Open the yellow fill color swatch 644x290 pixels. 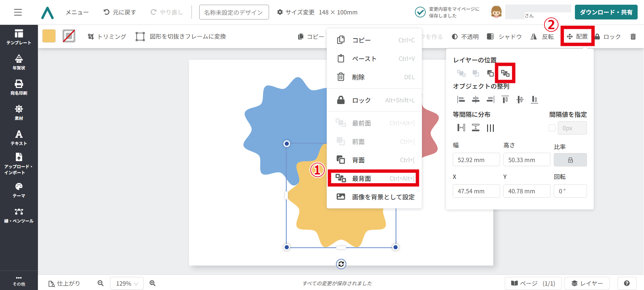(x=49, y=36)
